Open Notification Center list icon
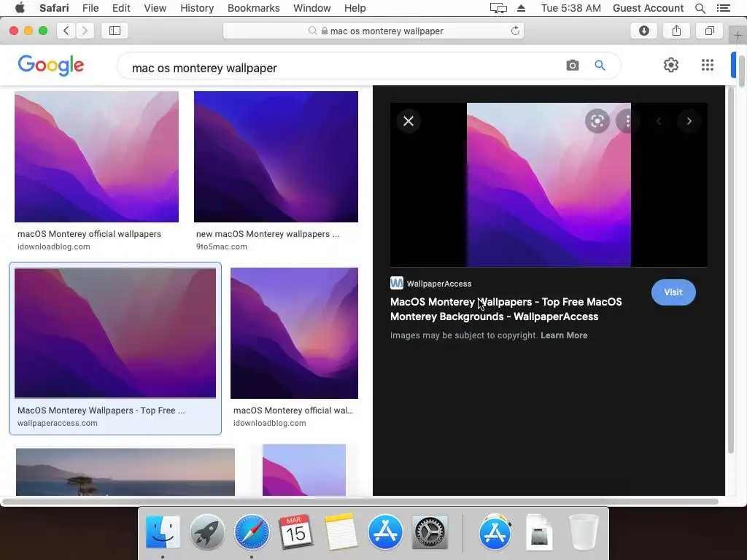 pos(723,8)
